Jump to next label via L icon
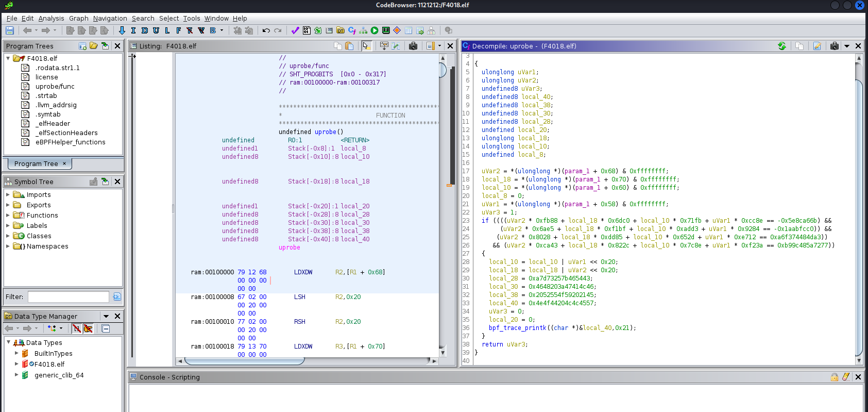Image resolution: width=868 pixels, height=412 pixels. [167, 30]
